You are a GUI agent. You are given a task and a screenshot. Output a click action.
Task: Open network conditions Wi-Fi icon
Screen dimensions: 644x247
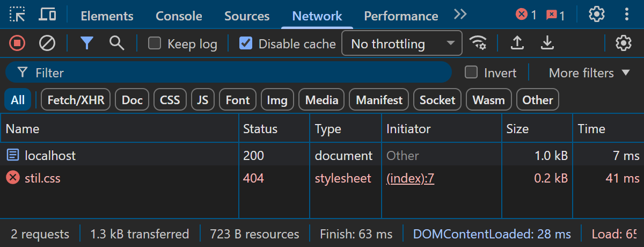coord(478,43)
